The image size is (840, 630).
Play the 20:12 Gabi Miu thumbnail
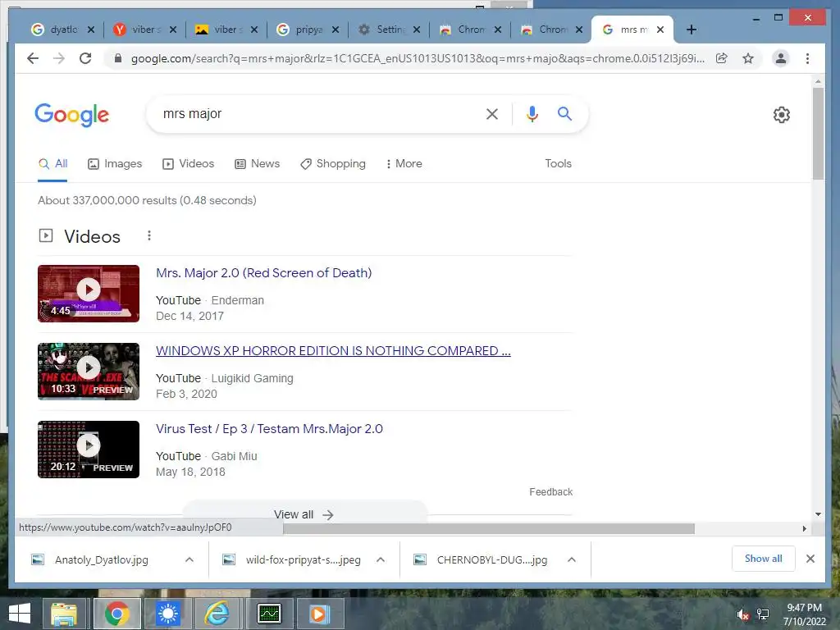click(x=89, y=450)
